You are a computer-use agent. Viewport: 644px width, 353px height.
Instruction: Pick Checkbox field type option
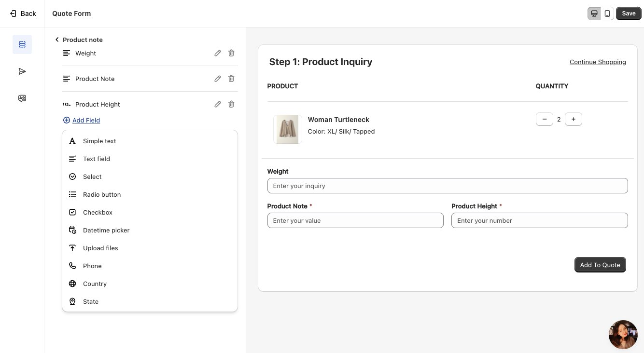pos(98,213)
